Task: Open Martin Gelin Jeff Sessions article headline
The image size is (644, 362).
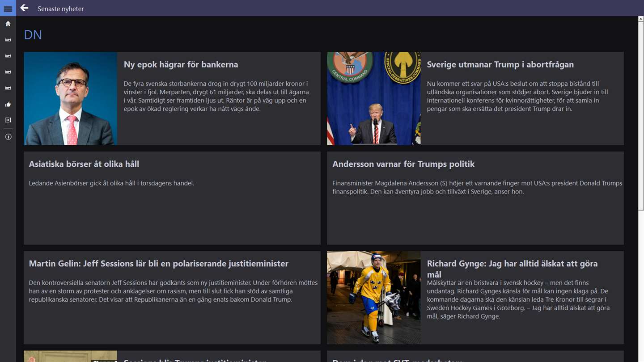Action: [x=158, y=264]
